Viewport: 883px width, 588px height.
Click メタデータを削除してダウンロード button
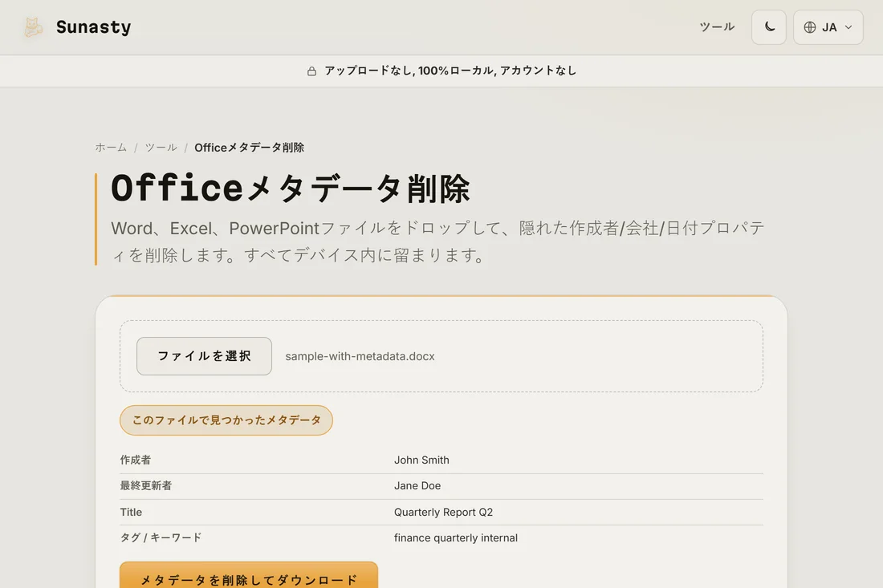coord(248,575)
